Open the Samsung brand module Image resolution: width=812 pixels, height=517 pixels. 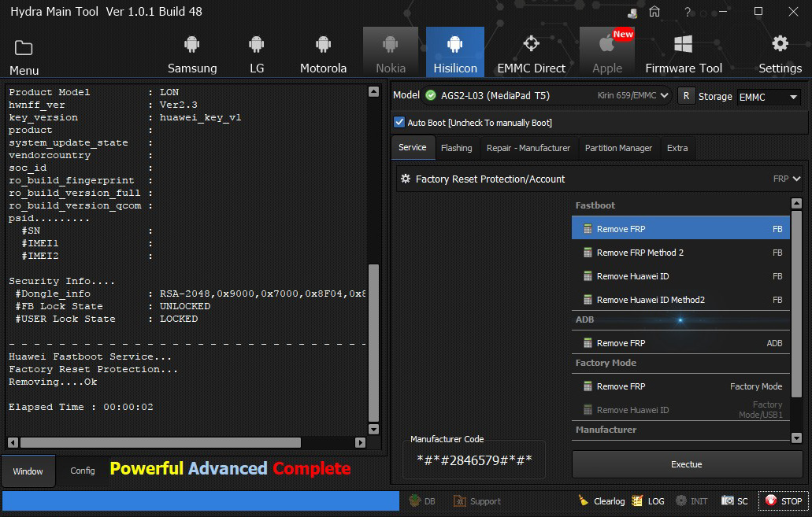coord(192,53)
